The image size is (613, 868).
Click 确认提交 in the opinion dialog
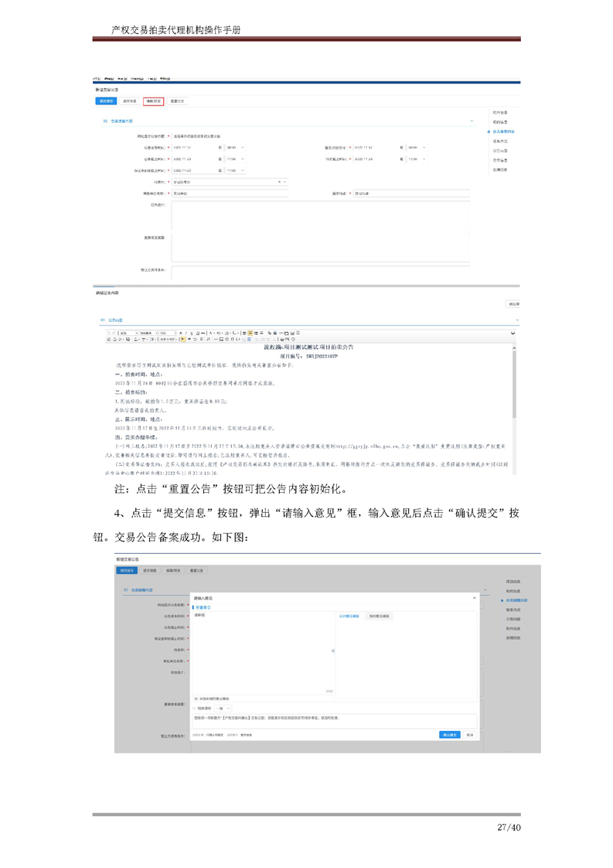click(x=449, y=734)
